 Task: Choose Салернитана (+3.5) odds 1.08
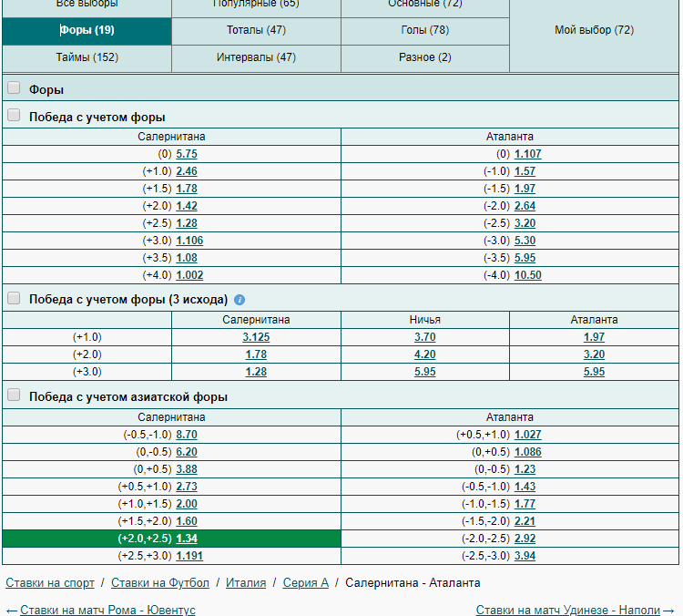[x=187, y=258]
